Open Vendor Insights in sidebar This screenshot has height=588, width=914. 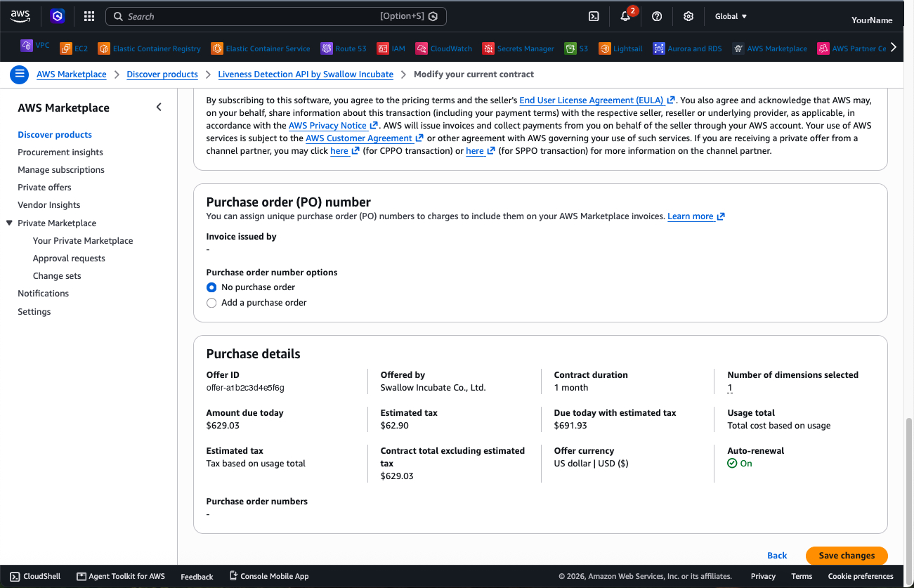point(49,205)
